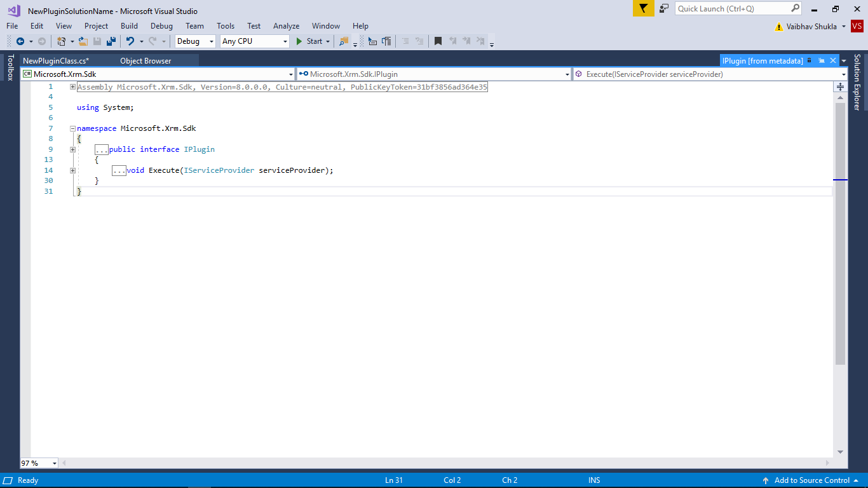Switch to the Object Browser tab
This screenshot has height=488, width=868.
tap(145, 60)
